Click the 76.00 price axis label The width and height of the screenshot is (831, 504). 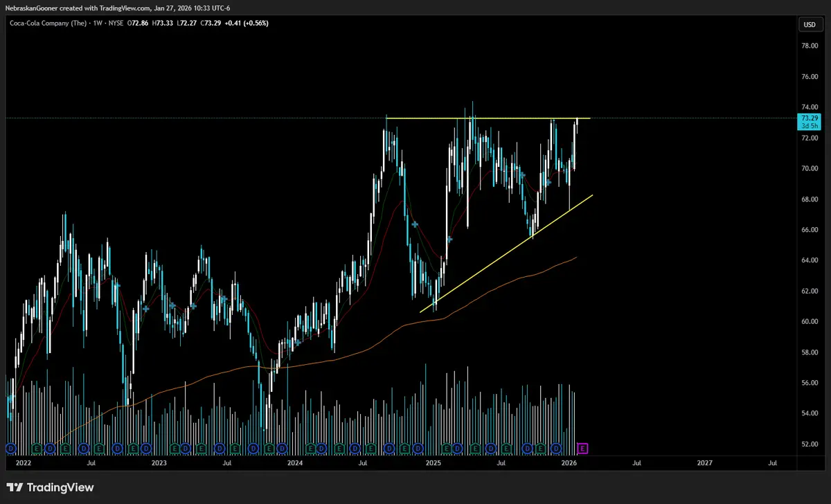coord(810,76)
